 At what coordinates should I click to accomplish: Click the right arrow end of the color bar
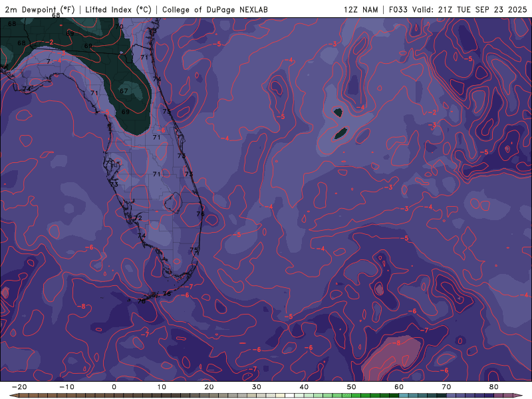tap(519, 396)
